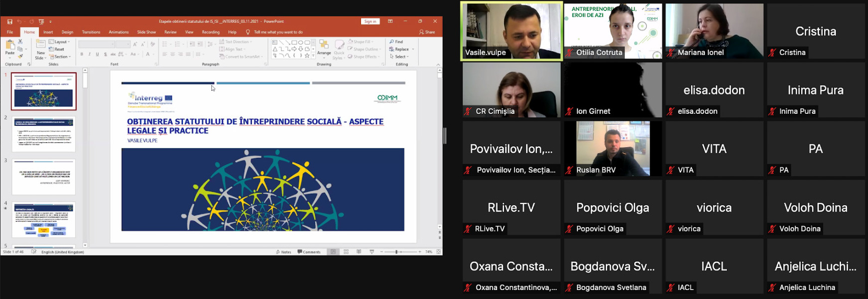Open the Transitions ribbon tab
This screenshot has height=299, width=868.
91,32
